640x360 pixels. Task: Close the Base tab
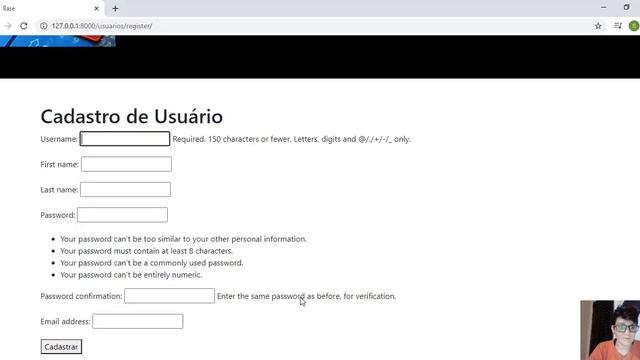point(96,8)
